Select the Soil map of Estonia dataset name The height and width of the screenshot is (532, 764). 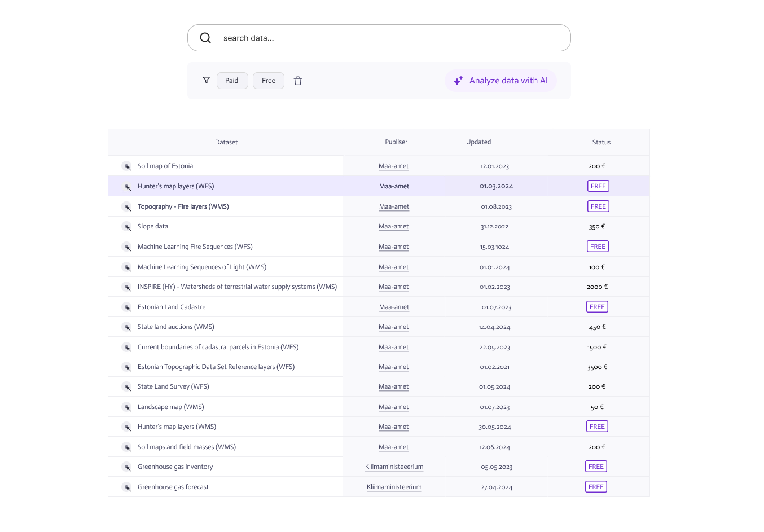[x=165, y=166]
